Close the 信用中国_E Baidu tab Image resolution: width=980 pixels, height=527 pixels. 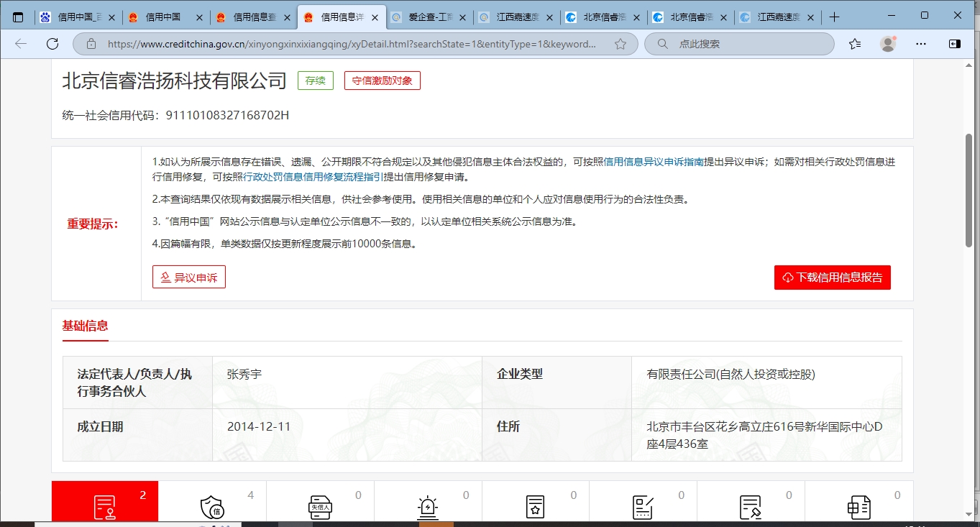point(111,17)
